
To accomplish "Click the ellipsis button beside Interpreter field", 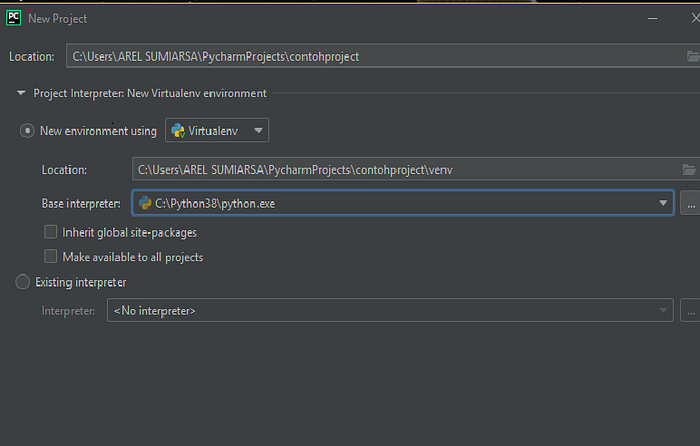I will [691, 310].
